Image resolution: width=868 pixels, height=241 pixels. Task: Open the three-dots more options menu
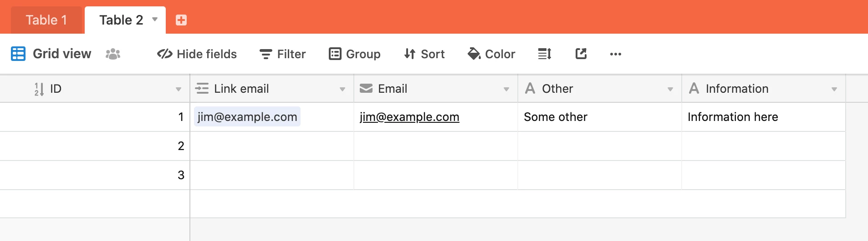tap(616, 54)
